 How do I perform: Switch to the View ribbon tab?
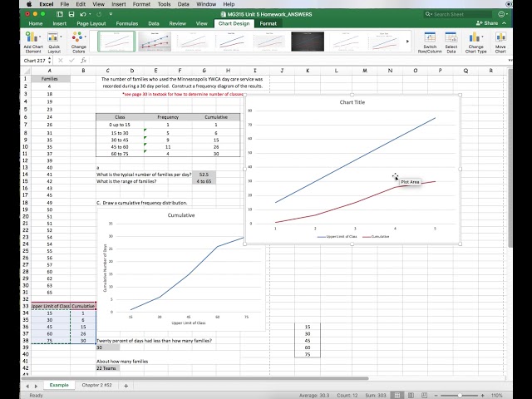201,23
